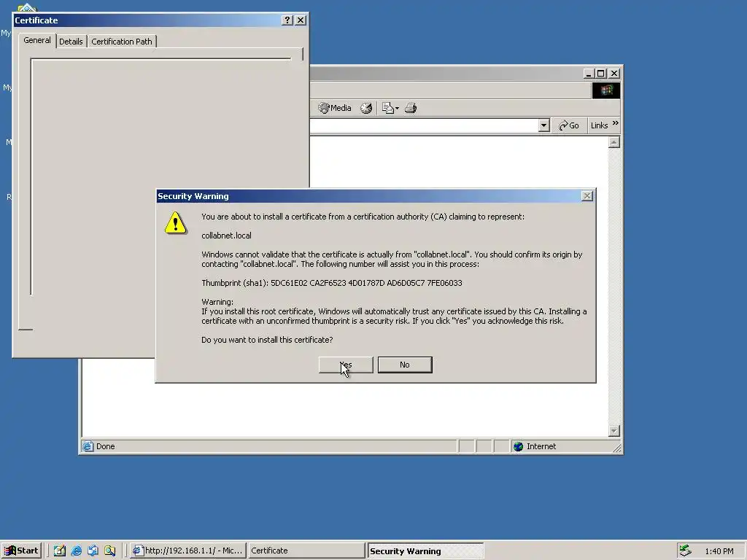Click the Print icon in browser toolbar
The image size is (747, 560).
point(411,108)
